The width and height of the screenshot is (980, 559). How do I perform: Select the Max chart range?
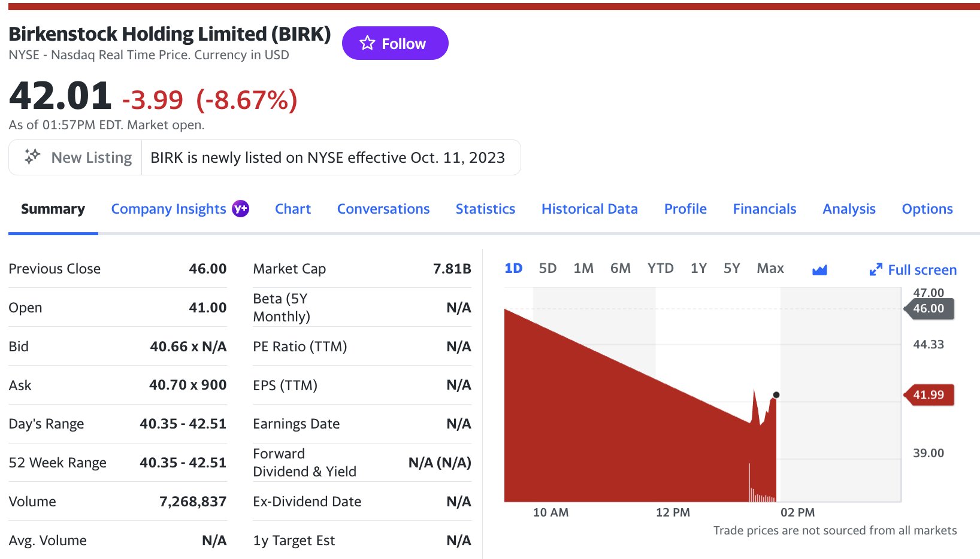pos(770,268)
